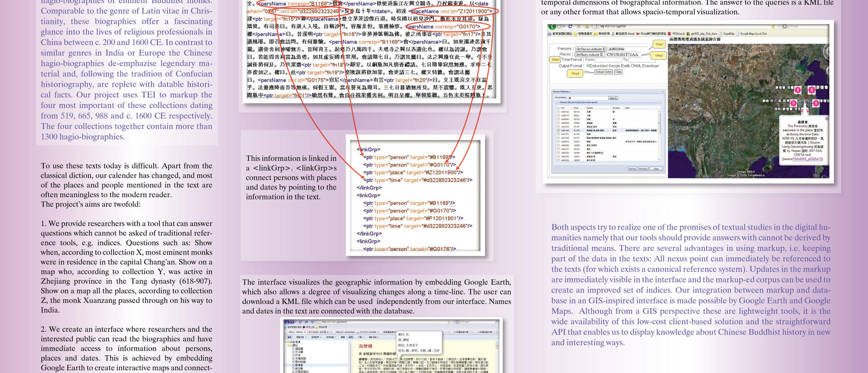
Task: Click the Time Period From field
Action: [609, 60]
